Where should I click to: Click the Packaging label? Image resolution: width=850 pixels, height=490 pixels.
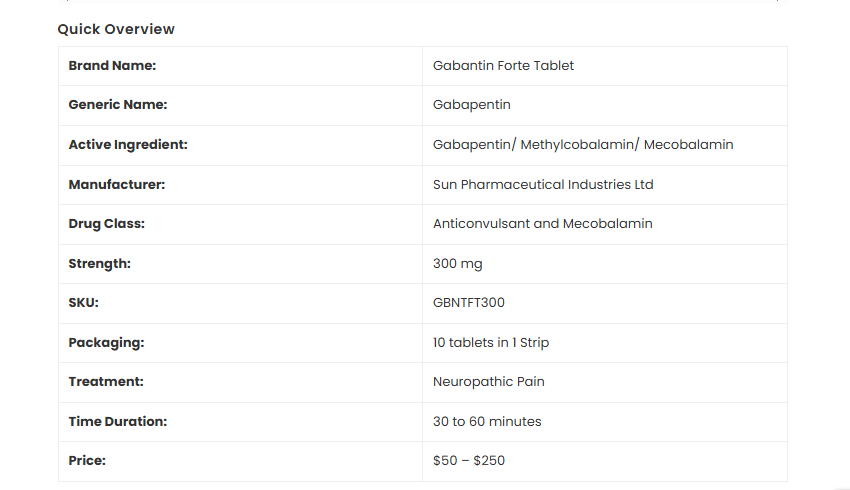(106, 343)
